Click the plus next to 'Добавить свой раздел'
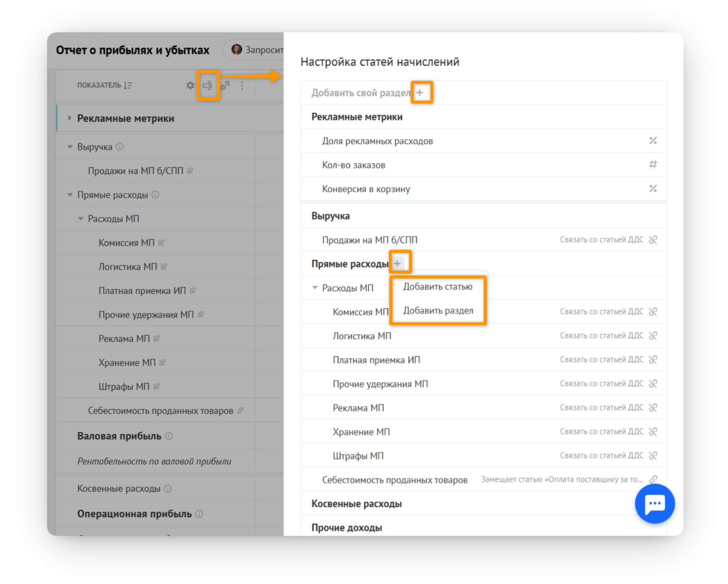Viewport: 728px width, 584px height. pos(420,92)
